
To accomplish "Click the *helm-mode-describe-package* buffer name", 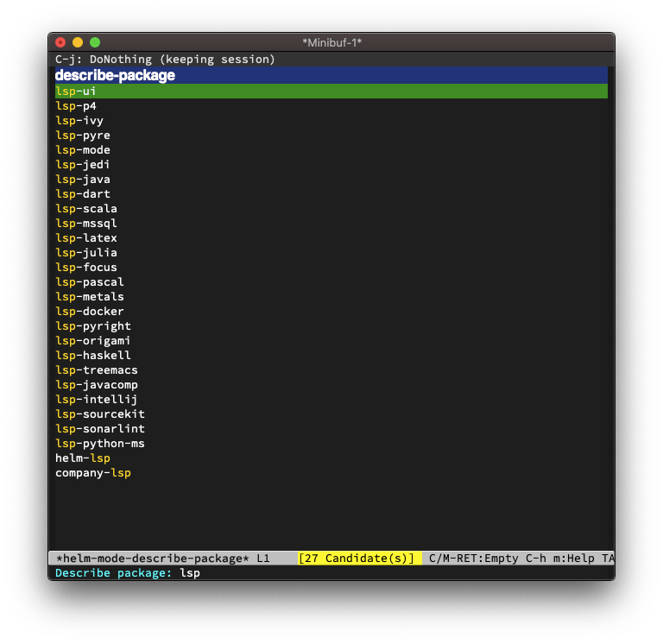I will tap(153, 559).
